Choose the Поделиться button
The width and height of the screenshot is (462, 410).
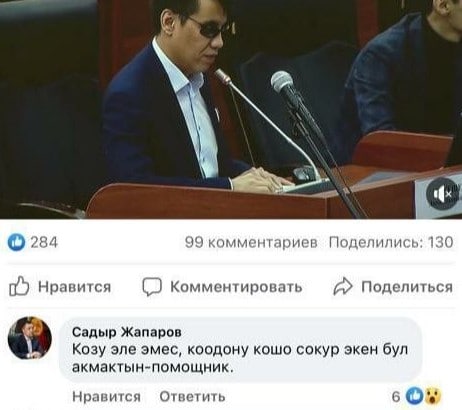click(393, 287)
